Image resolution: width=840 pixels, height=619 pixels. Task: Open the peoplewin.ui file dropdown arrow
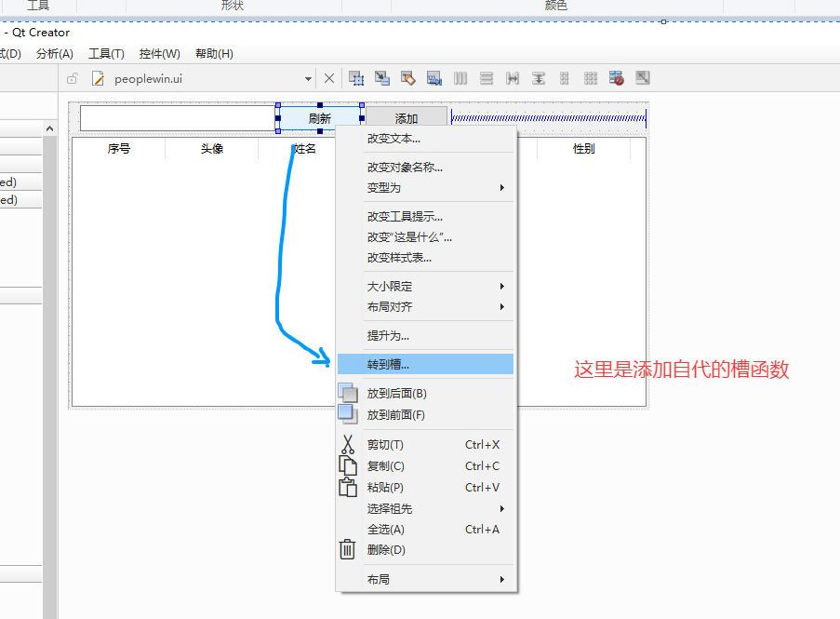click(x=308, y=79)
